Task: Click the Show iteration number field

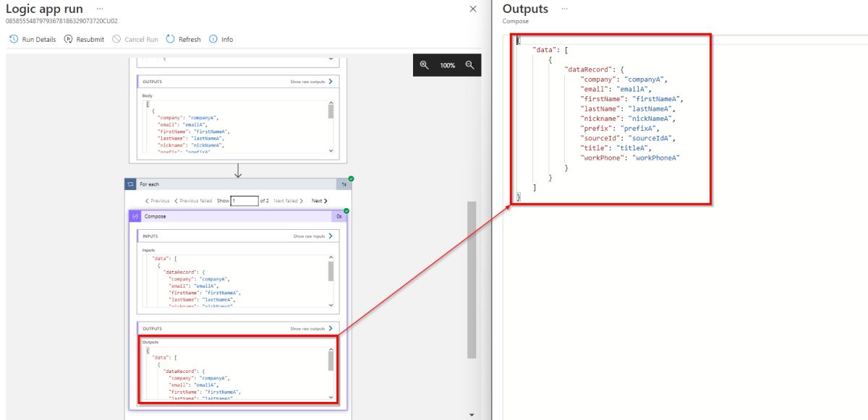Action: (x=244, y=201)
